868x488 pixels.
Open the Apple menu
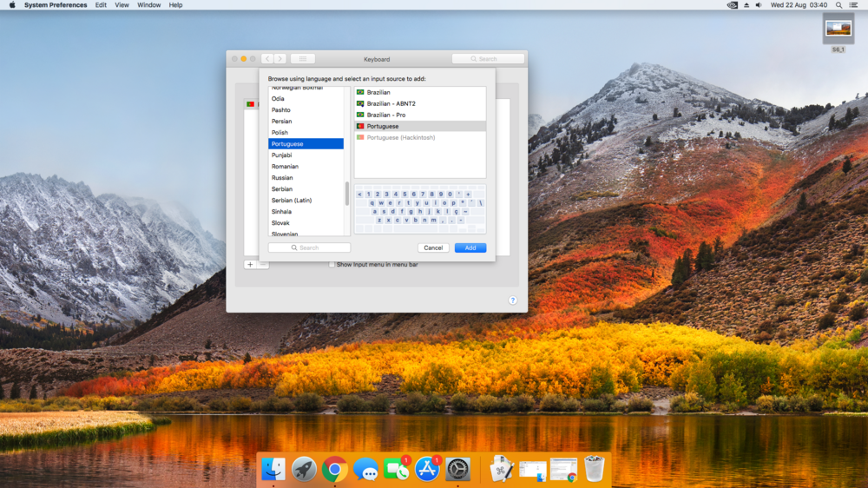click(x=12, y=5)
